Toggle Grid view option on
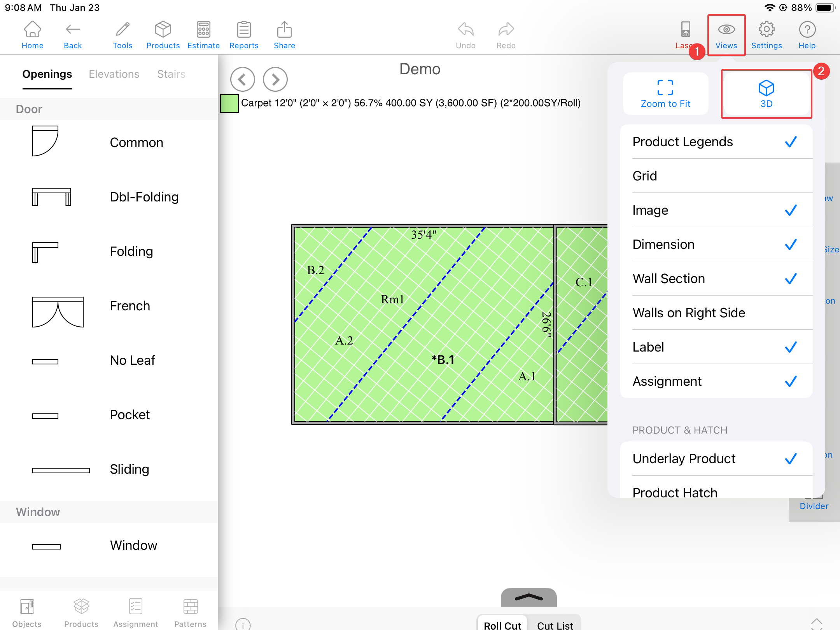The height and width of the screenshot is (630, 840). (x=716, y=176)
